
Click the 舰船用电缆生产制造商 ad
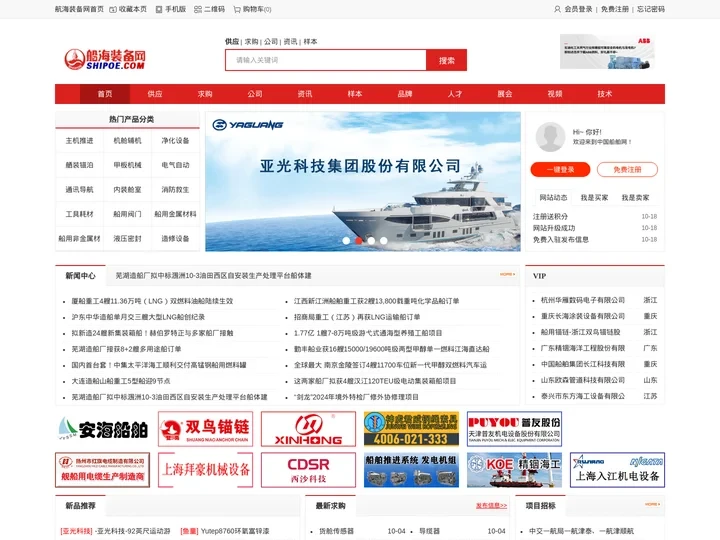[102, 470]
